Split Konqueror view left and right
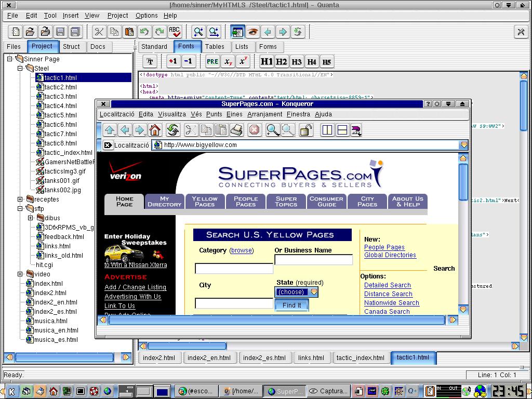 327,130
